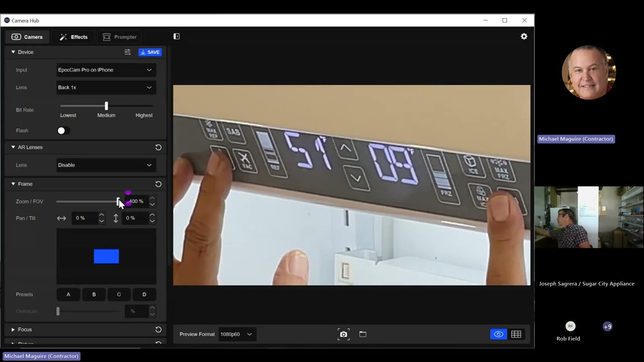This screenshot has width=644, height=362.
Task: Collapse the AR Lenses section
Action: tap(13, 147)
